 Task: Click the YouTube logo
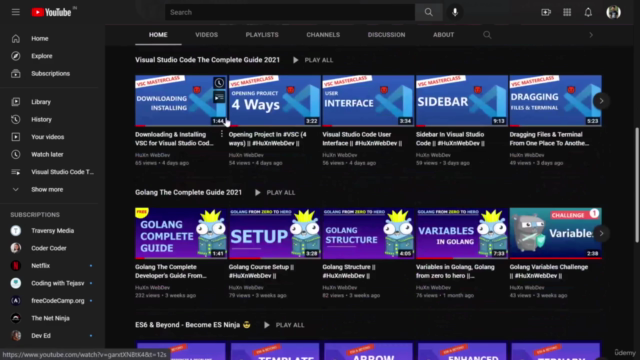pos(52,12)
